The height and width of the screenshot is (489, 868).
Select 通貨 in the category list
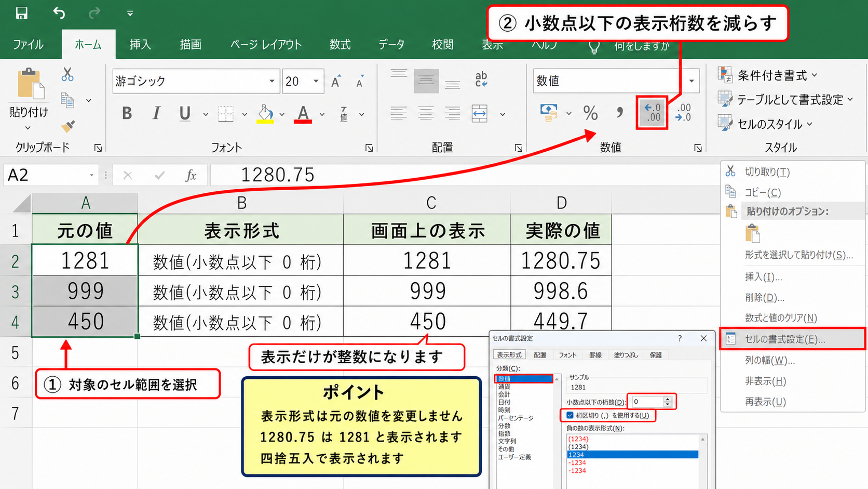pos(504,387)
